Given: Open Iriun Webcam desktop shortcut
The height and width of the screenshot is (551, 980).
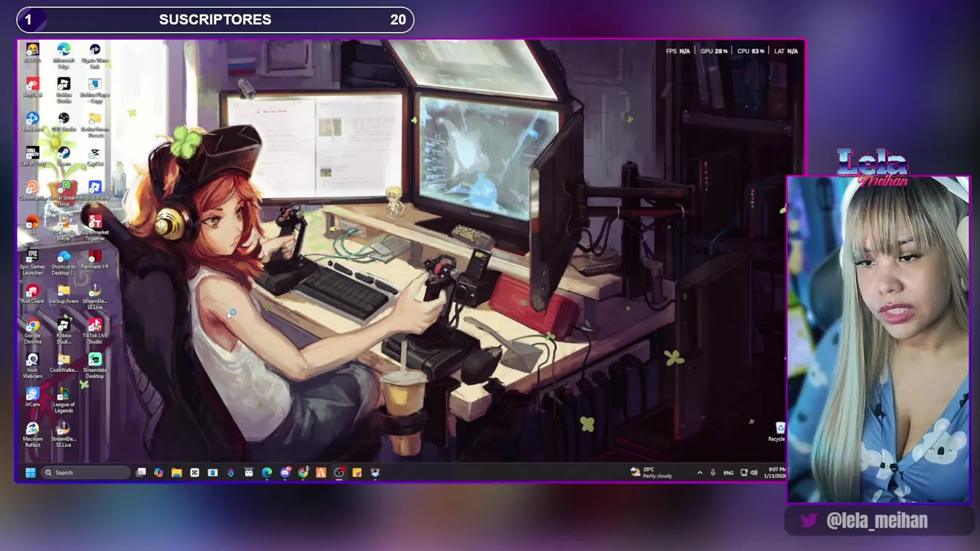Looking at the screenshot, I should pos(32,366).
